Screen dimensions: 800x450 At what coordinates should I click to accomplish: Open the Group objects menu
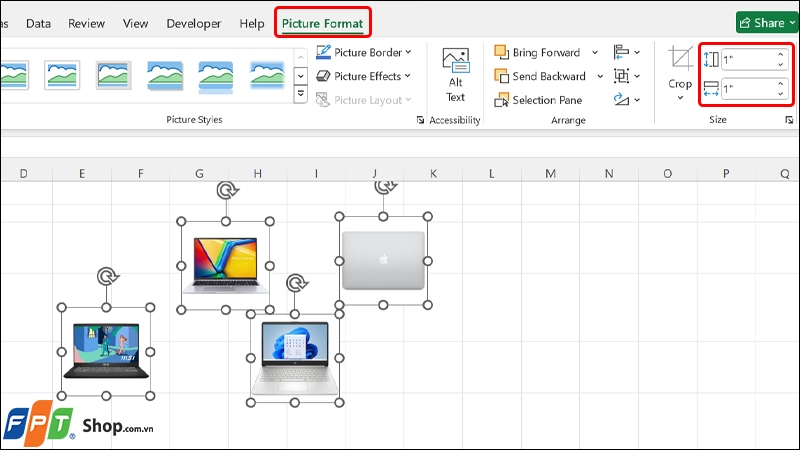(x=627, y=76)
